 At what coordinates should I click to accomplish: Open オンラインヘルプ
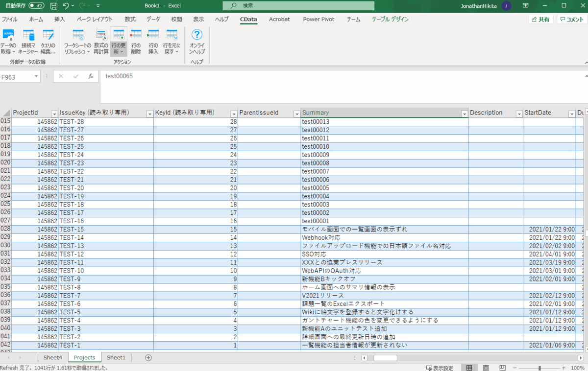196,35
